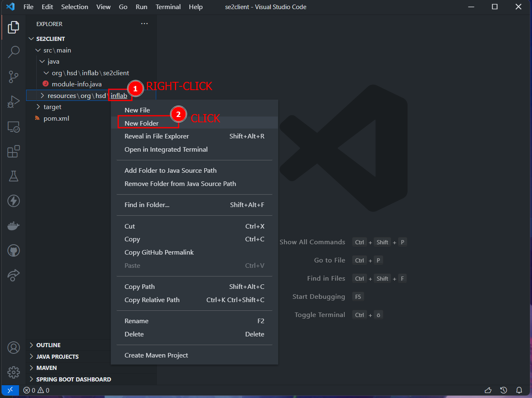Open the Selection menu
The image size is (532, 398).
point(74,7)
